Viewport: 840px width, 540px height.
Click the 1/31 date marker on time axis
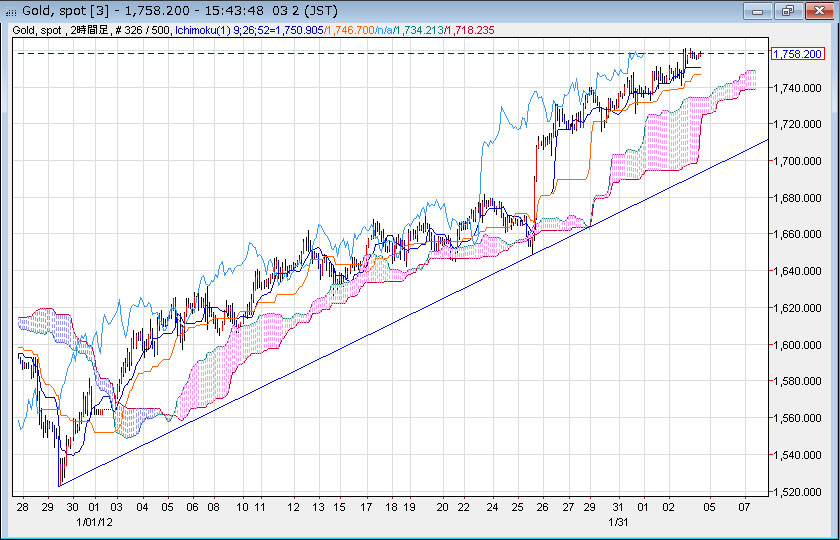(x=619, y=522)
